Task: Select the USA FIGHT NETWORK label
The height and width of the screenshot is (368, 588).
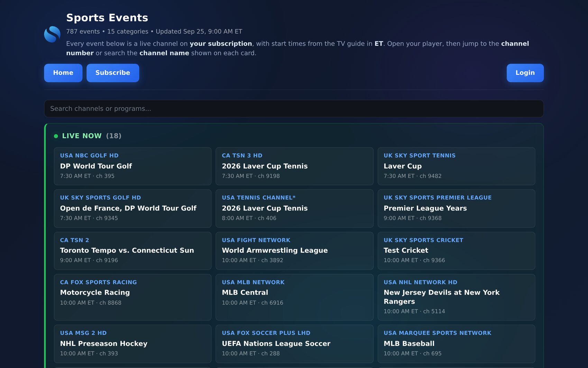Action: click(x=256, y=240)
